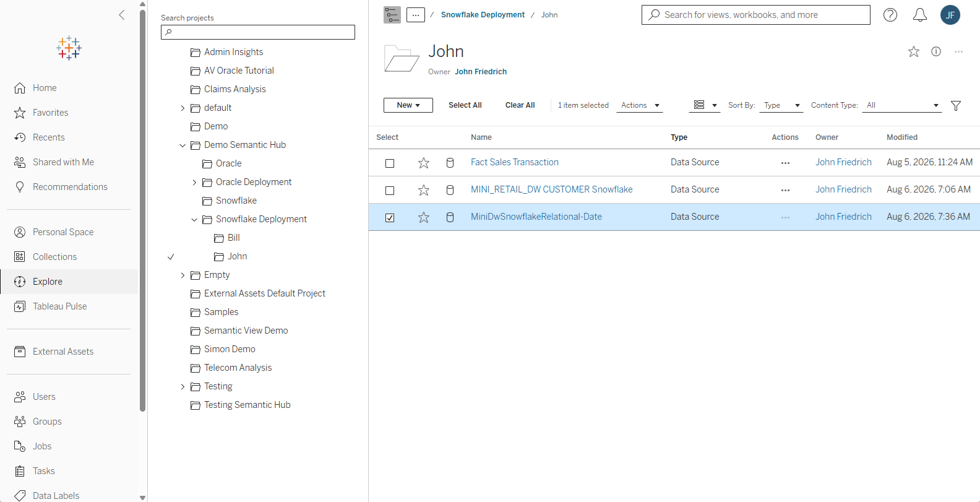Collapse the left navigation sidebar
Screen dimensions: 980x502
122,15
